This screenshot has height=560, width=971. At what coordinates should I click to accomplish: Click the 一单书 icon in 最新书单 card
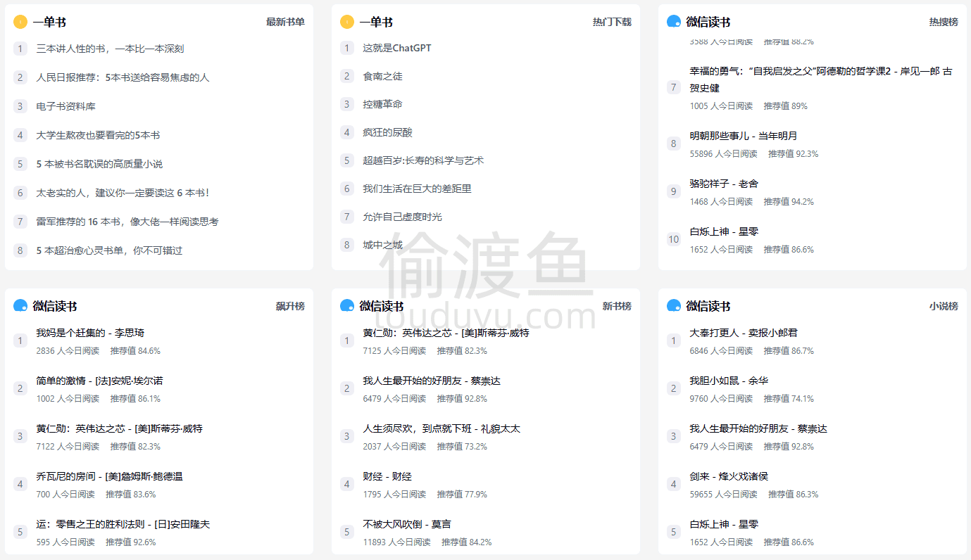pyautogui.click(x=20, y=22)
